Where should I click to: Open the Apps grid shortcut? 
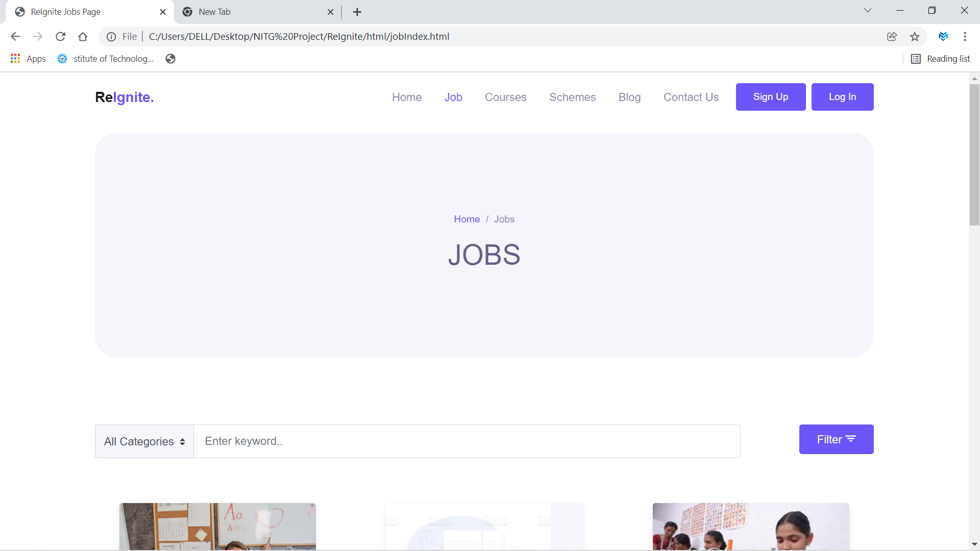click(x=28, y=59)
